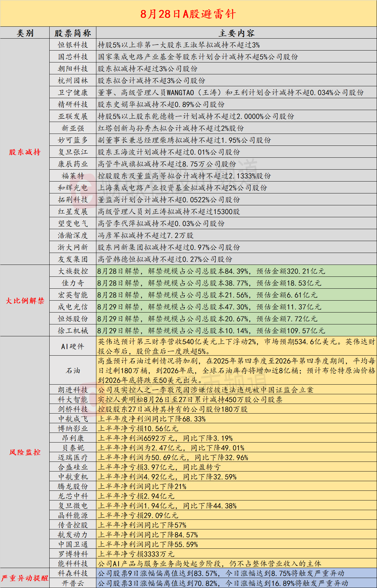Viewport: 377px width, 588px height.
Task: Click stock name '博纳影业'
Action: point(73,428)
